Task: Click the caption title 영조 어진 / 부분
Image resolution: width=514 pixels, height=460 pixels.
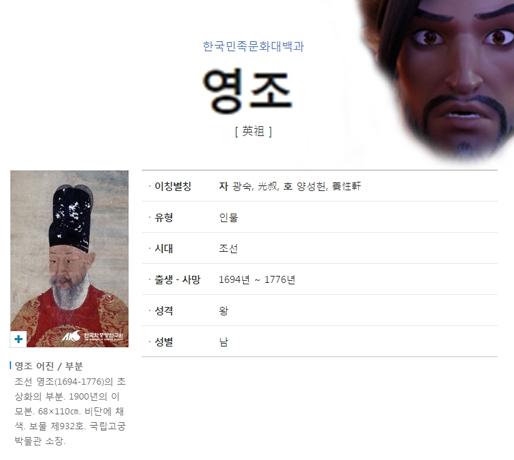Action: click(49, 366)
